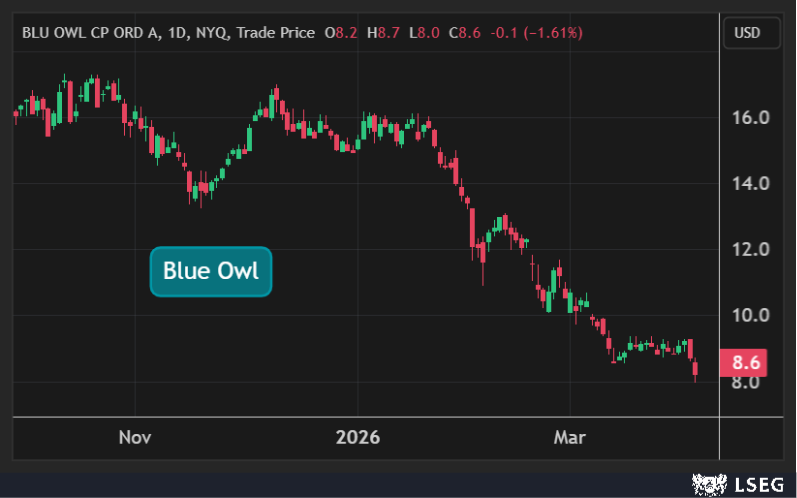Viewport: 797px width, 498px height.
Task: Click the high value H8.7
Action: pos(384,34)
